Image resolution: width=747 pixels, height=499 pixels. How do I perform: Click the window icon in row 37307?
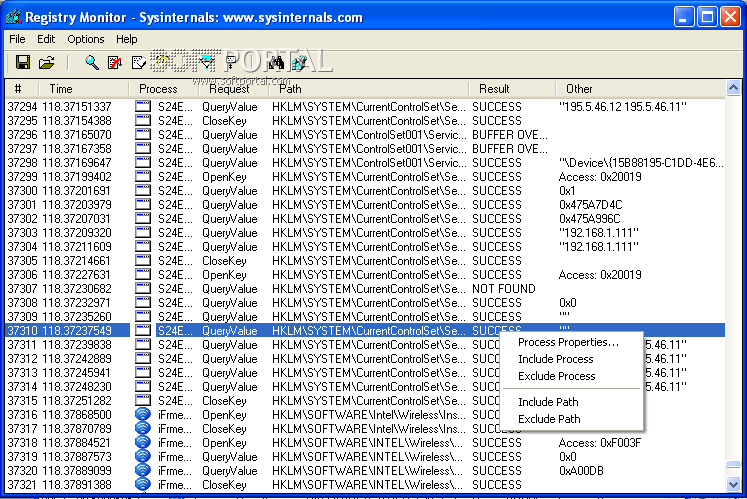143,288
